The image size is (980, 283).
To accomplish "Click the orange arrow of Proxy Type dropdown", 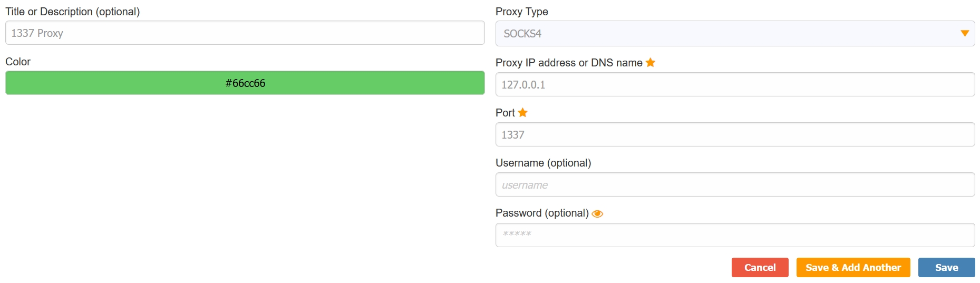I will tap(965, 33).
